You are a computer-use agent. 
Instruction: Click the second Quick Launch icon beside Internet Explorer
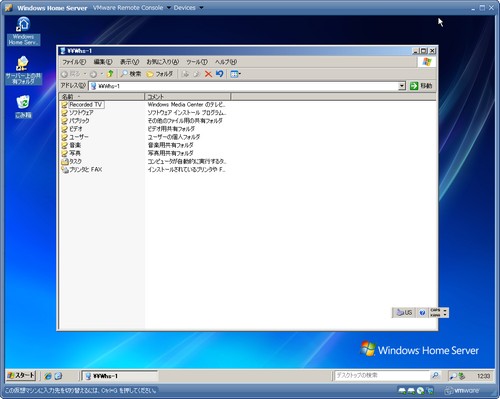(x=58, y=376)
